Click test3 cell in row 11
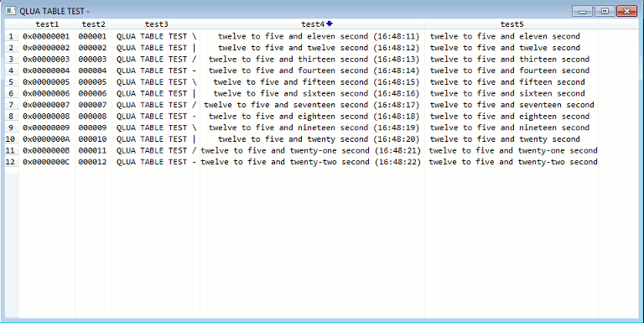 (x=156, y=150)
